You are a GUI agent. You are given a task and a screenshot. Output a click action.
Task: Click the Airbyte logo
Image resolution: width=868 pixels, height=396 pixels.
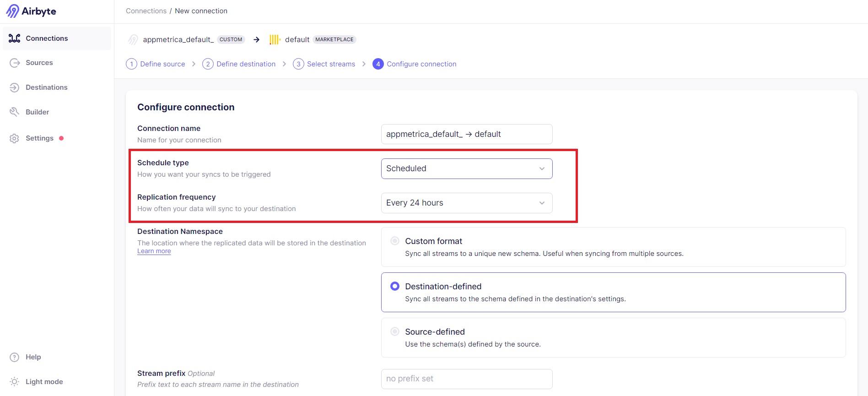point(31,11)
